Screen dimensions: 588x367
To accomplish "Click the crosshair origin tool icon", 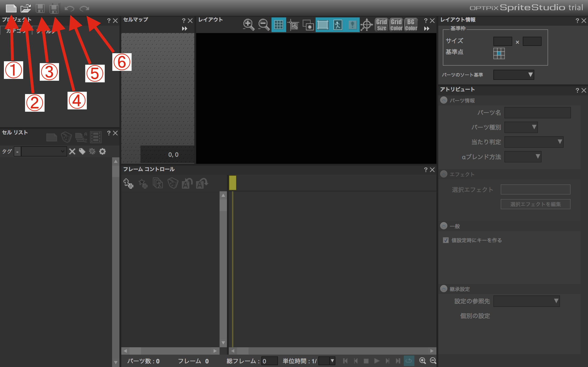I will 366,25.
